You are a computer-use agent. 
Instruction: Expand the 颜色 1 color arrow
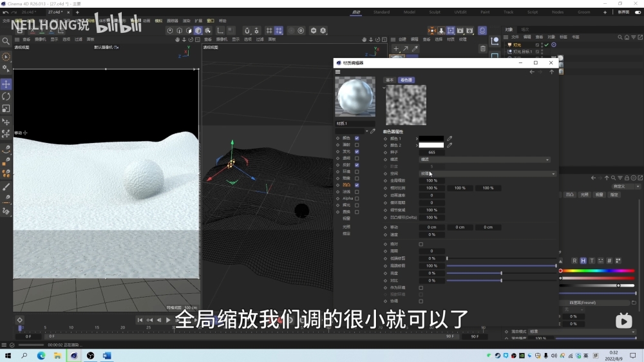point(417,138)
